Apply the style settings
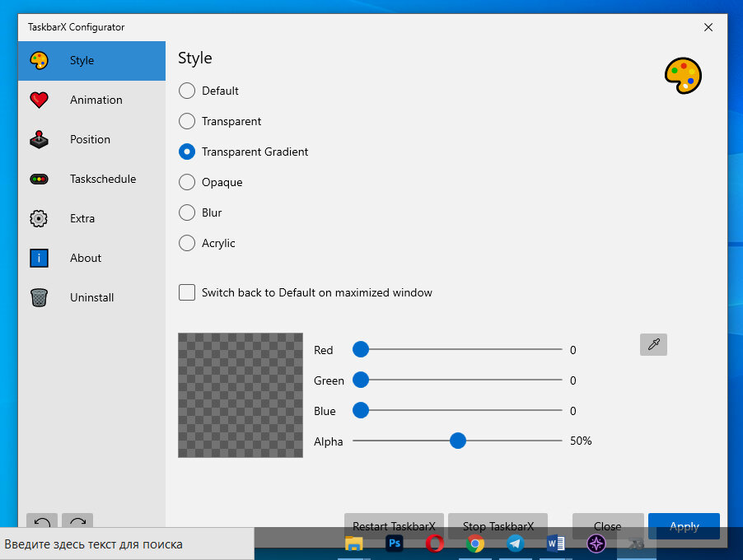The image size is (743, 560). 684,526
